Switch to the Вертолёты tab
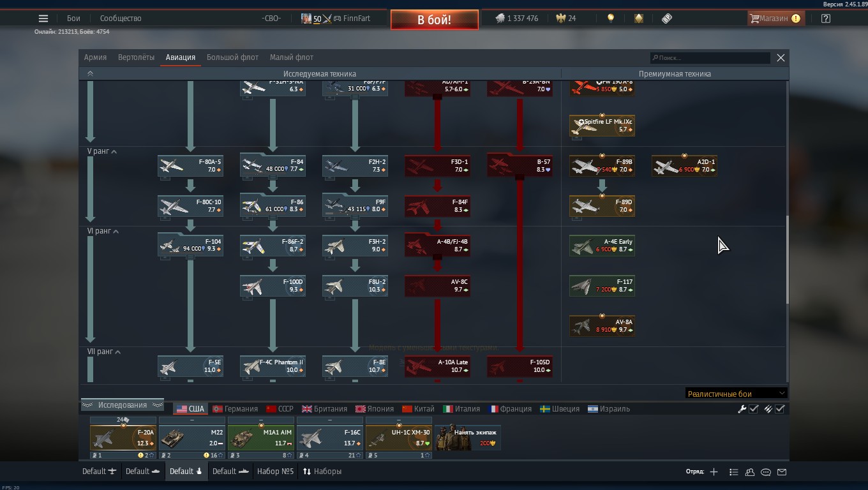 pos(136,57)
